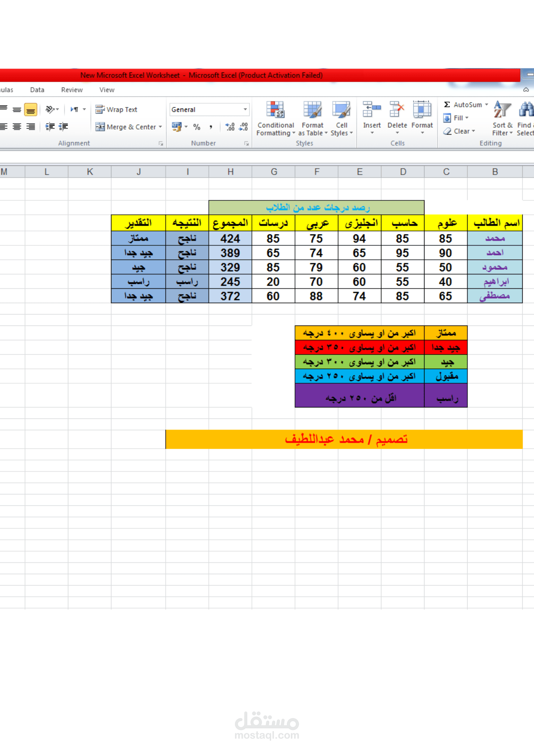The image size is (534, 756).
Task: Click Format as Table icon
Action: click(313, 110)
